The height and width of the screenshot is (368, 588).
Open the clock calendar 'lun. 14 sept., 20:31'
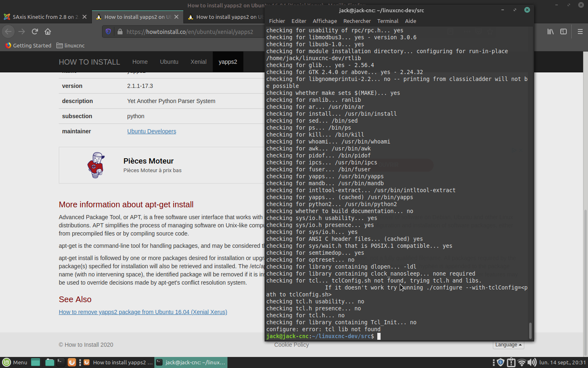pyautogui.click(x=562, y=362)
